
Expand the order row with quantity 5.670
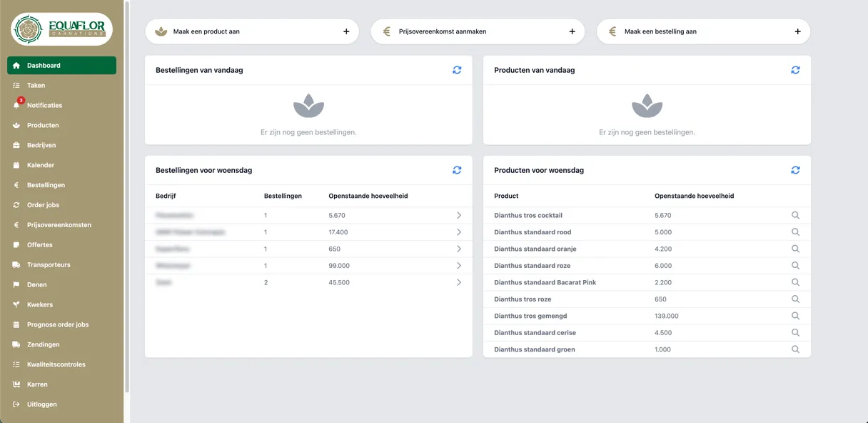tap(459, 215)
